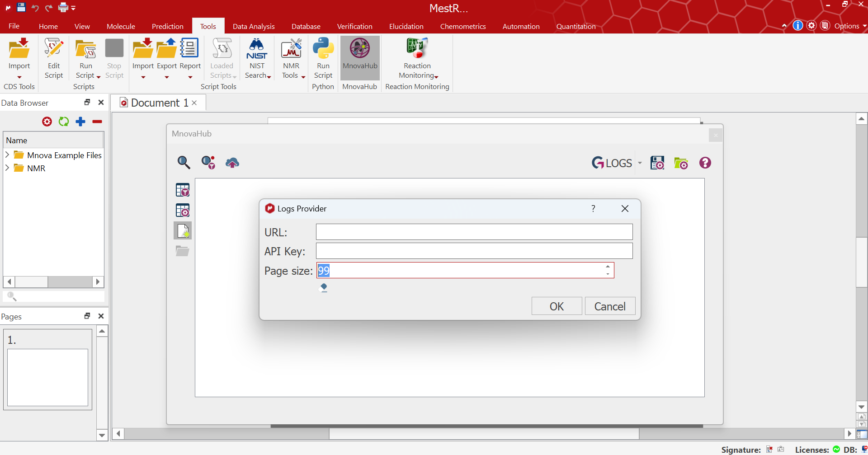Click the document horizontal scrollbar thumb

click(x=484, y=434)
